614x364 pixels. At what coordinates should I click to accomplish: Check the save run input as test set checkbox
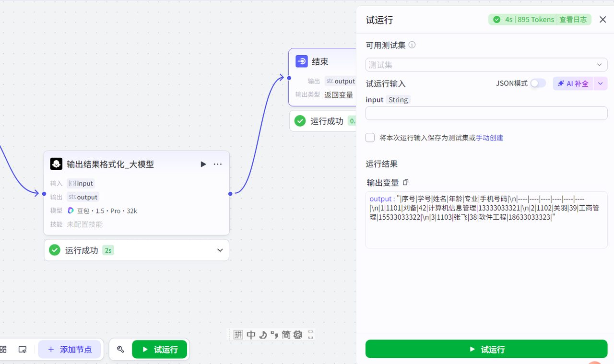pyautogui.click(x=370, y=138)
